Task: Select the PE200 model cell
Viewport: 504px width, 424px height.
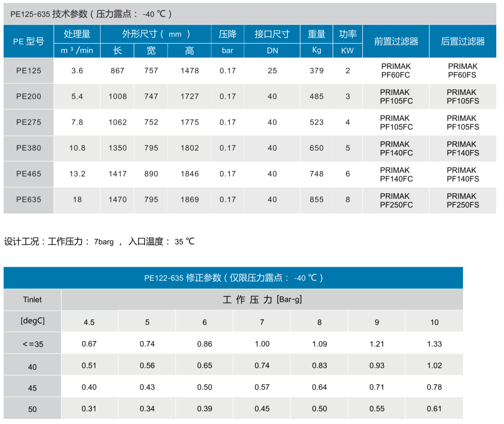Action: 28,96
